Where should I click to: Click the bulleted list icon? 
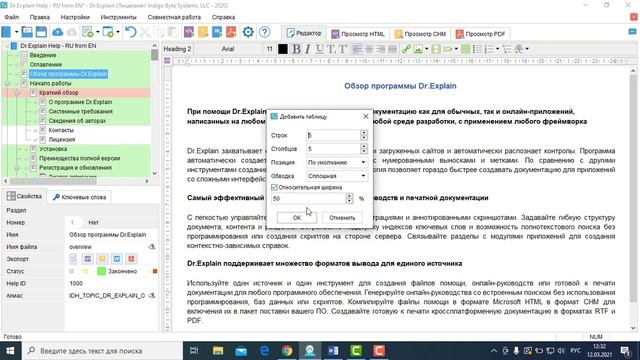click(477, 49)
